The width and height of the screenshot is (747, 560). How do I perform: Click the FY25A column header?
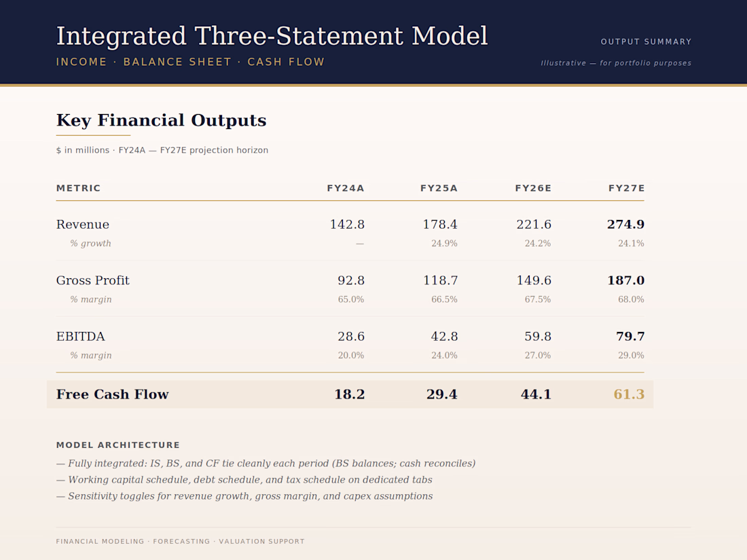point(439,188)
